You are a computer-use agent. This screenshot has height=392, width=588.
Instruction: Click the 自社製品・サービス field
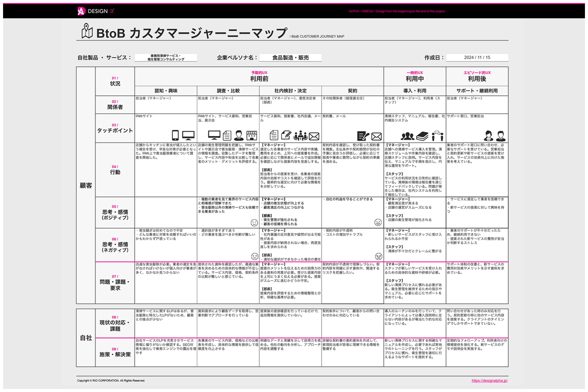pyautogui.click(x=166, y=58)
